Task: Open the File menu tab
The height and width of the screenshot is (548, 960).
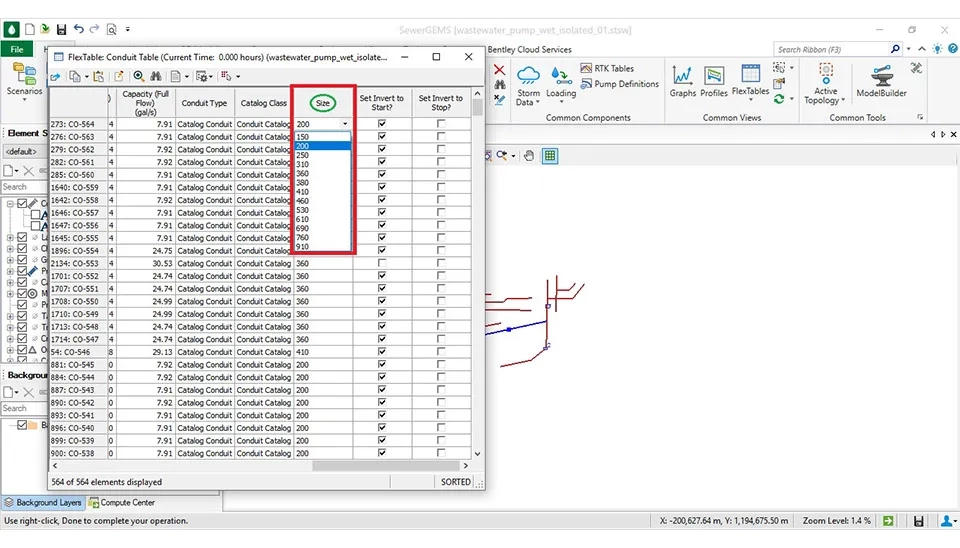Action: [x=17, y=49]
